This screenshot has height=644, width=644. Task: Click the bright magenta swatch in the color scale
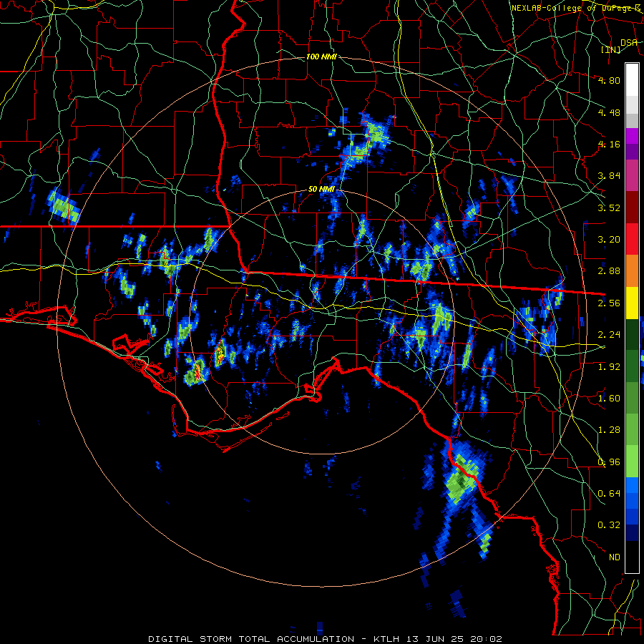(x=632, y=136)
